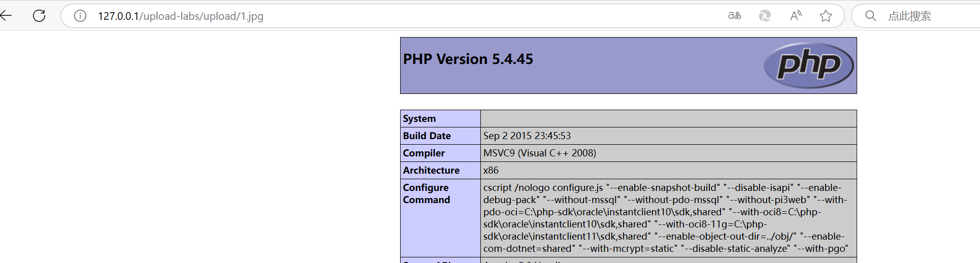Click the URL 127.0.0.1/upload-labs/upload/1.jpg
The image size is (980, 263).
pos(181,16)
